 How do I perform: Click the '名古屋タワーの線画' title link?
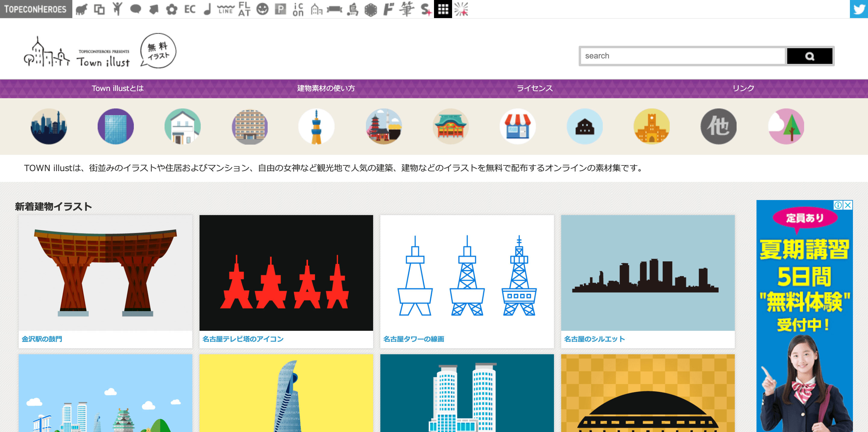[x=414, y=339]
